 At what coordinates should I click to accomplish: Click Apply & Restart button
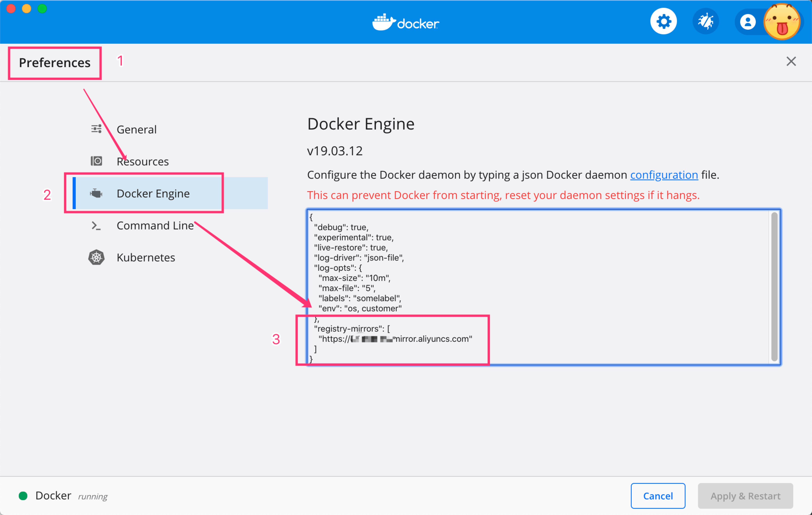746,496
